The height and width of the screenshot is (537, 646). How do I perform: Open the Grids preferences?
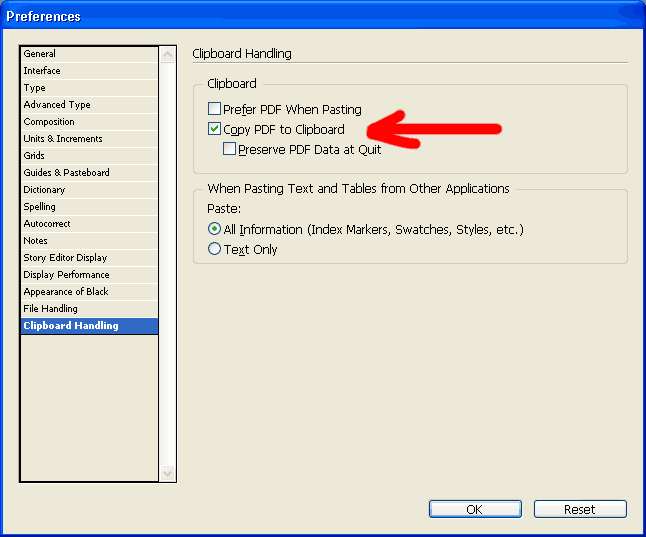coord(89,156)
